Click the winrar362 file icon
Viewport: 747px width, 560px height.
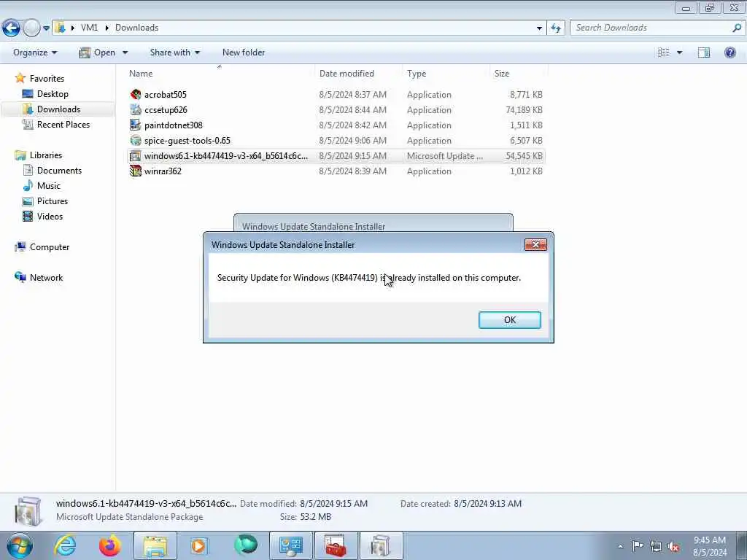click(136, 171)
